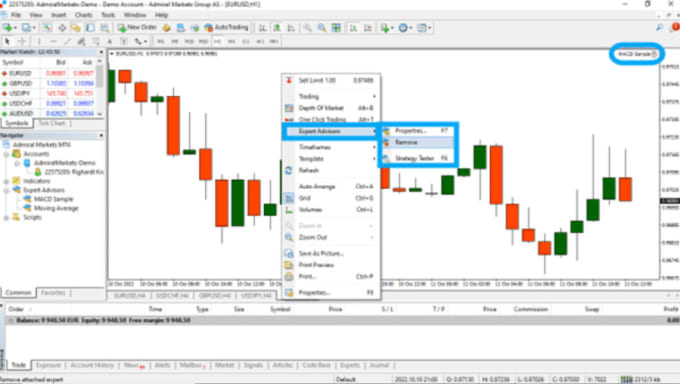The image size is (680, 384).
Task: Open the Templates toolbar dropdown
Action: (423, 27)
